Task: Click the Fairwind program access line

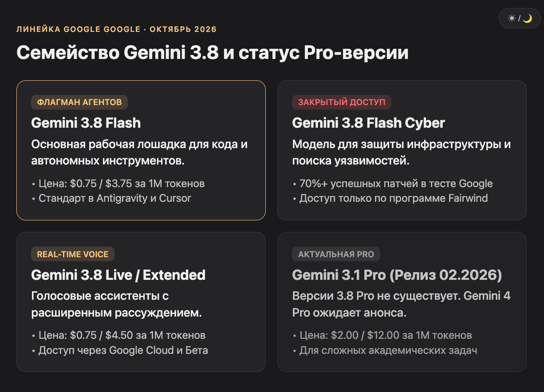Action: click(390, 198)
